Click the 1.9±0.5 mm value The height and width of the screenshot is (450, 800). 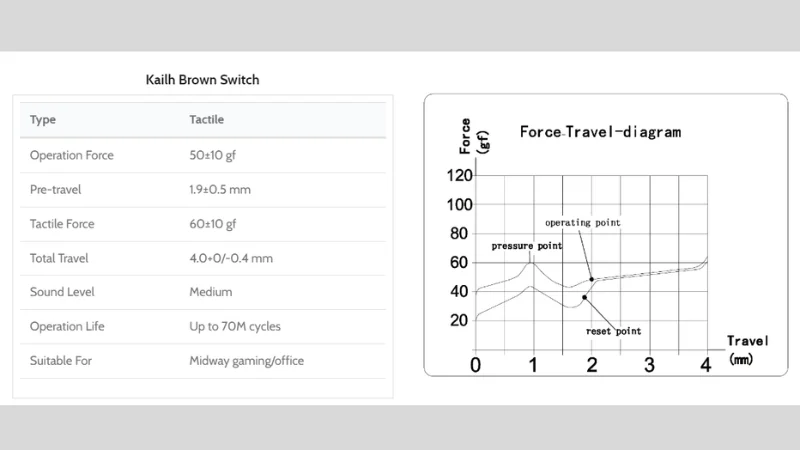220,189
